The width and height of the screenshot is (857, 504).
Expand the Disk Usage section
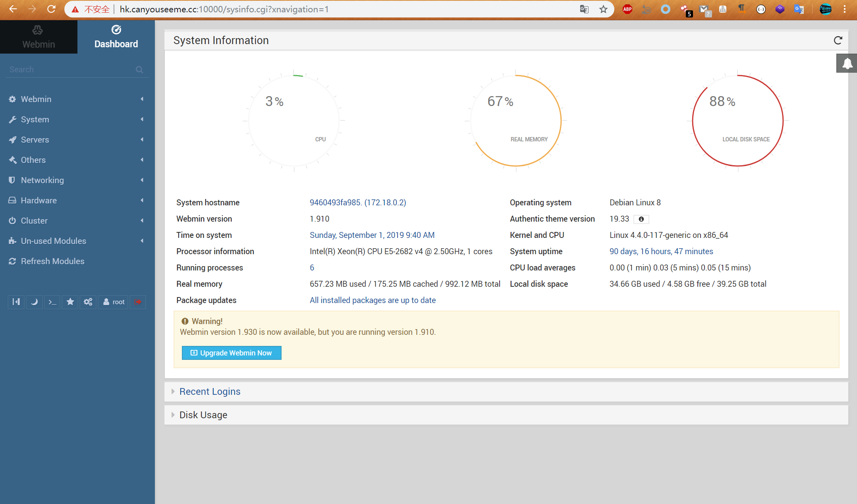click(x=203, y=415)
